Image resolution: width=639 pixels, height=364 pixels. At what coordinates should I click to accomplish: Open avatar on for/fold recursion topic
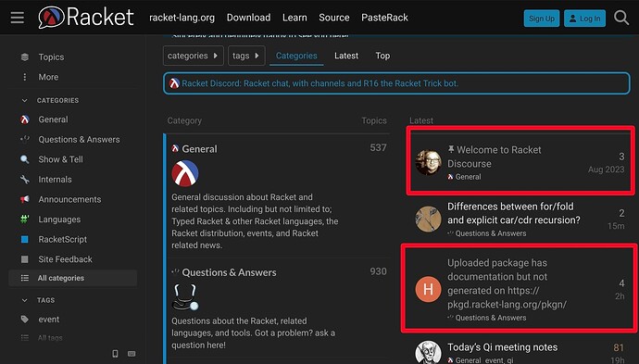click(428, 220)
